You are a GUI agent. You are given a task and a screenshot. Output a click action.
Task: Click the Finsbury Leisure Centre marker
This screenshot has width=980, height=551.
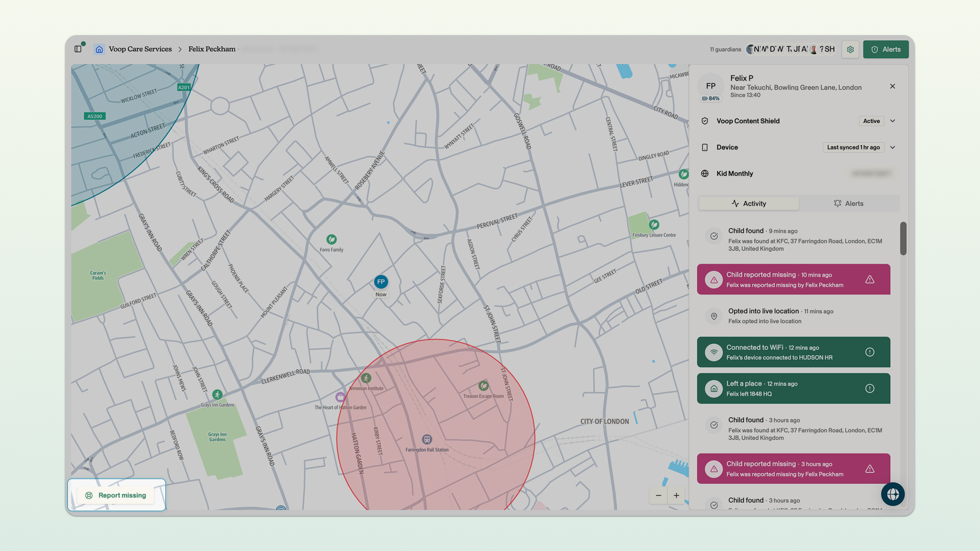tap(654, 224)
